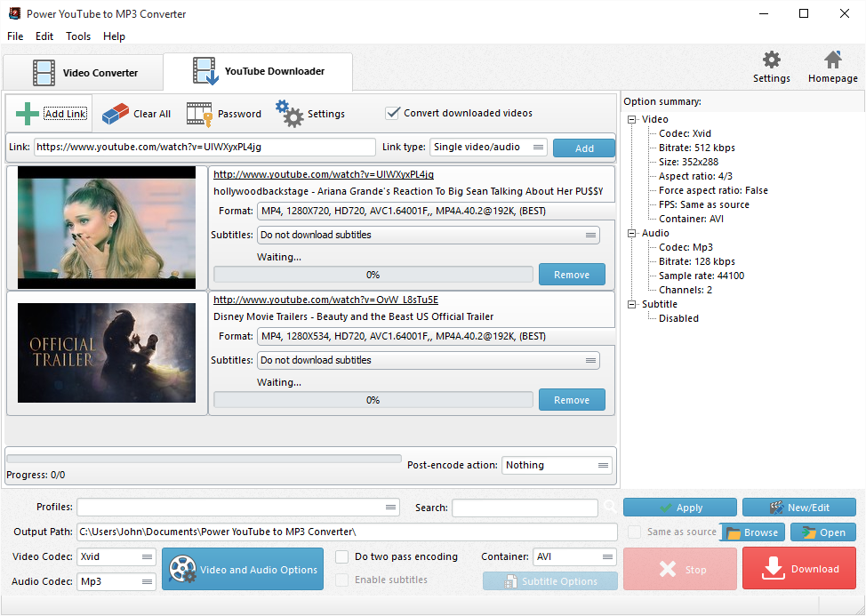Viewport: 866px width, 616px height.
Task: Click the green plus Add Link icon
Action: coord(27,114)
